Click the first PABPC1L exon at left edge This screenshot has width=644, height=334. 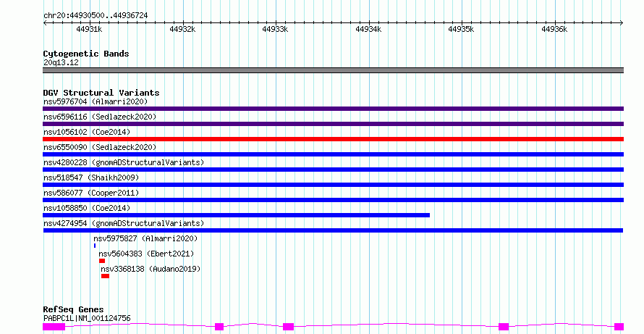(54, 327)
